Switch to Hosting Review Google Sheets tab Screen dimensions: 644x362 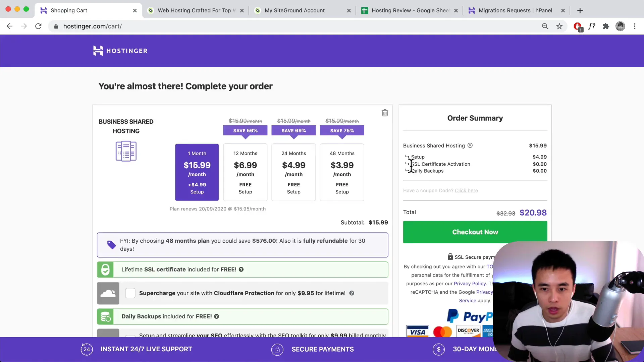click(x=410, y=10)
